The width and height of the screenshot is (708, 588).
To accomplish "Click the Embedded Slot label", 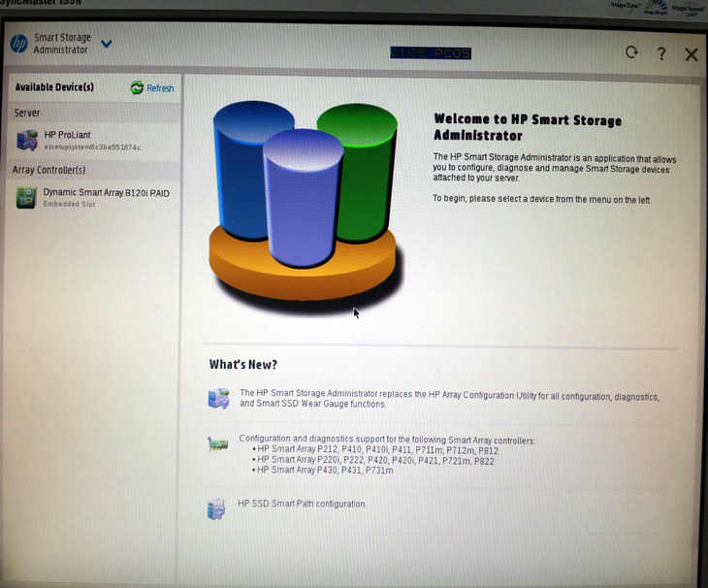I will [x=69, y=204].
